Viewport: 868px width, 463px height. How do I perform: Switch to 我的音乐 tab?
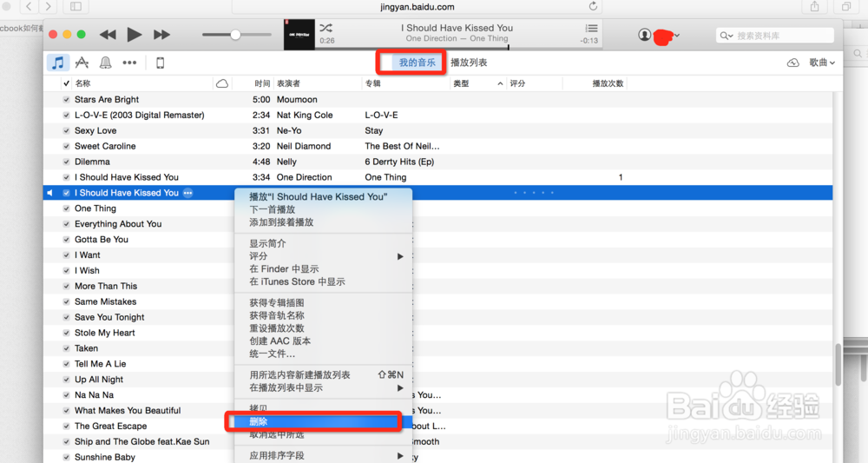click(x=417, y=63)
